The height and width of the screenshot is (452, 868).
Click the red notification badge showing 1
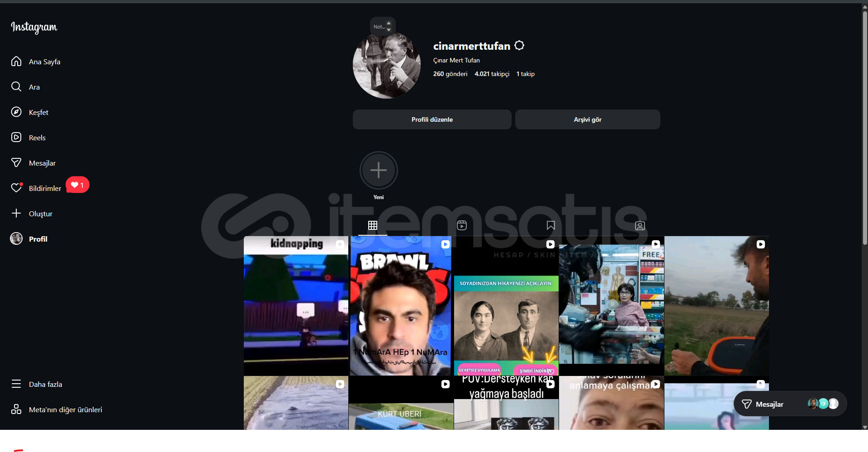[x=77, y=185]
